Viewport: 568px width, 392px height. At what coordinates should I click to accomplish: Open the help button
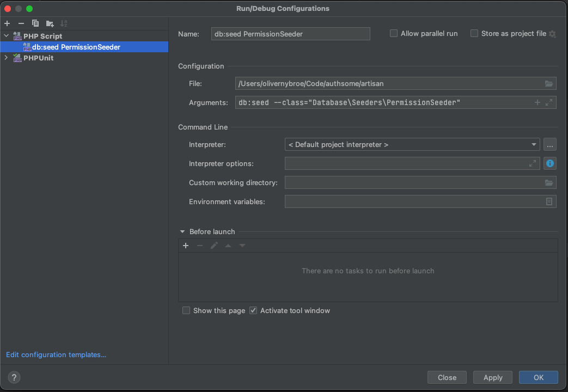click(x=14, y=377)
